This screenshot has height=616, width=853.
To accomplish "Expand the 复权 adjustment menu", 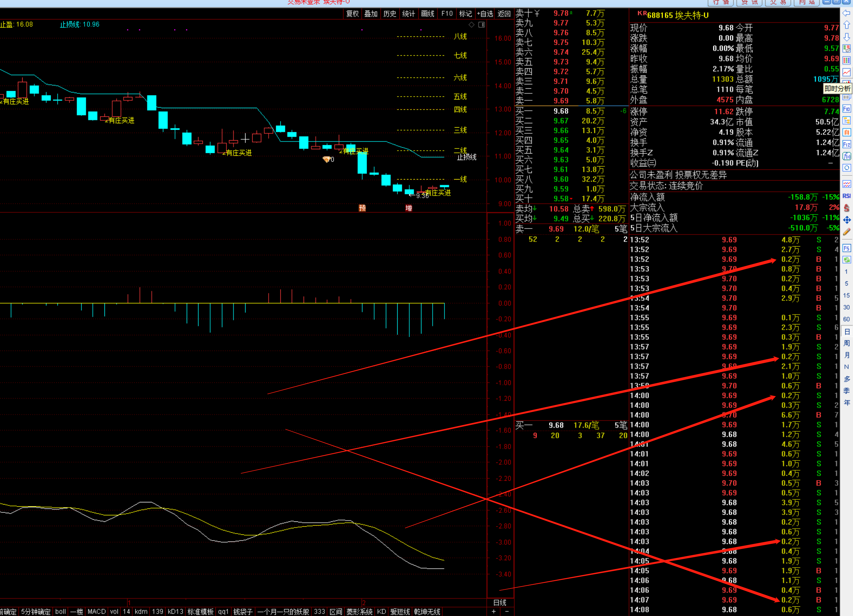I will 352,14.
